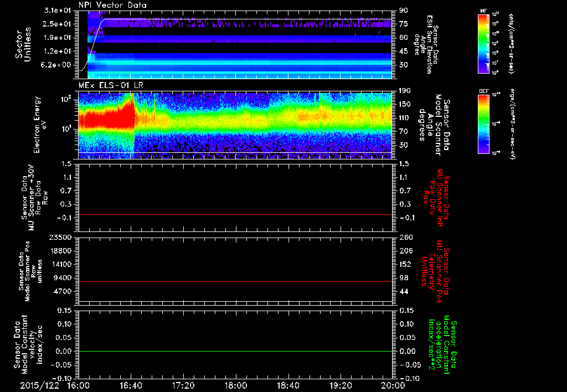567x392 pixels.
Task: Click the 'Sector Unitless' axis title
Action: (x=23, y=44)
